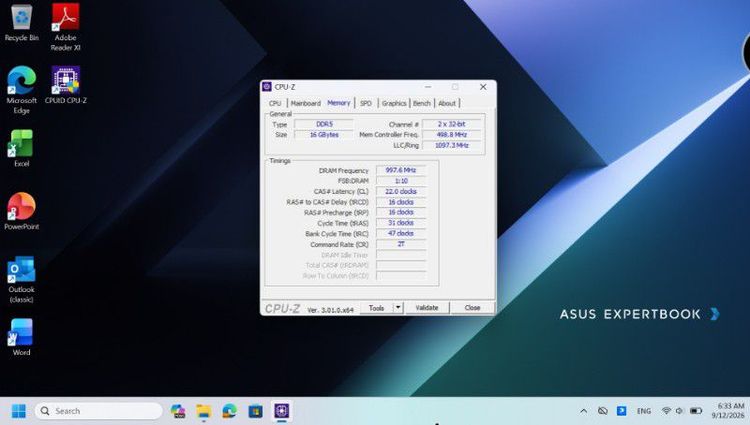Expand the Tools dropdown arrow

tap(398, 308)
